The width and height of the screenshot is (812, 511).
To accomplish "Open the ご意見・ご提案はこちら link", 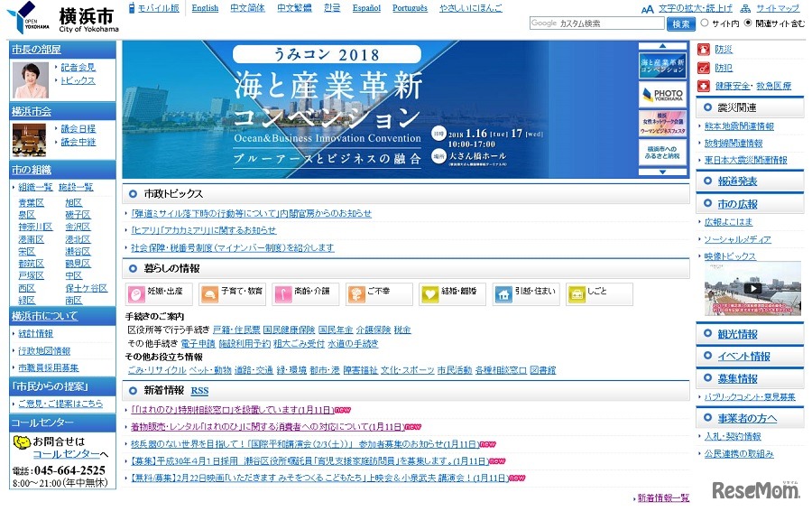I will coord(60,404).
